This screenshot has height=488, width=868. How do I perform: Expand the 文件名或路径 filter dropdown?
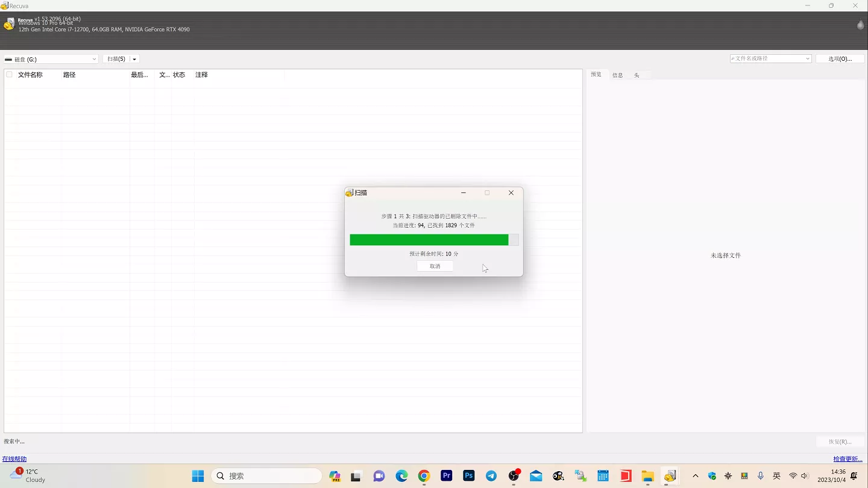807,58
